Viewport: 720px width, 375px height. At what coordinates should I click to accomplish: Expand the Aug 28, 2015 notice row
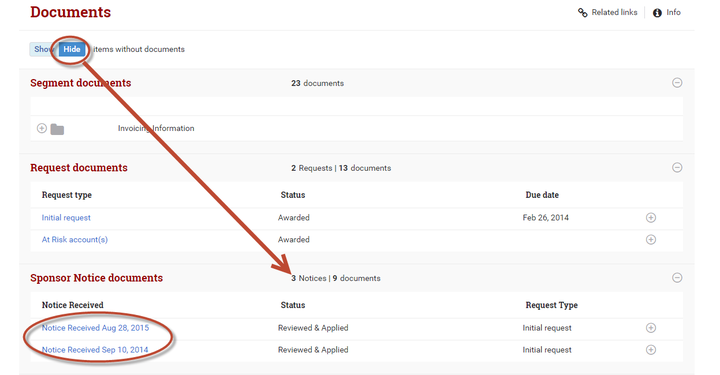coord(651,328)
